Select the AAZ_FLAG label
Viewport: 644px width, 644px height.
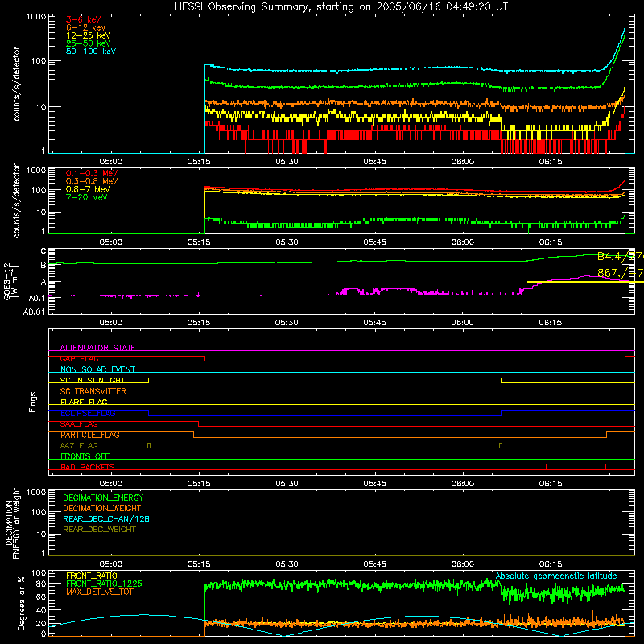point(79,445)
